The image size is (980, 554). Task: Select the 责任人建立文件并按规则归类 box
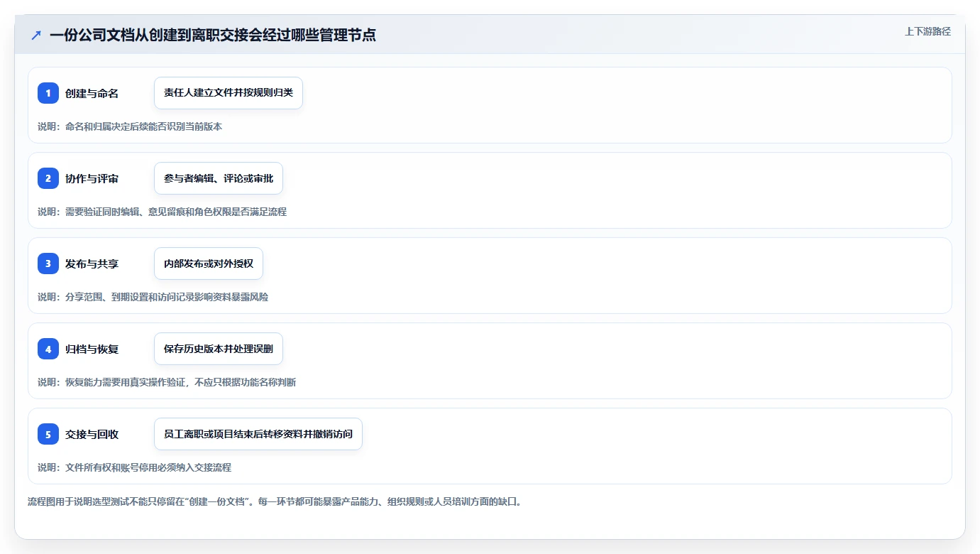coord(229,93)
